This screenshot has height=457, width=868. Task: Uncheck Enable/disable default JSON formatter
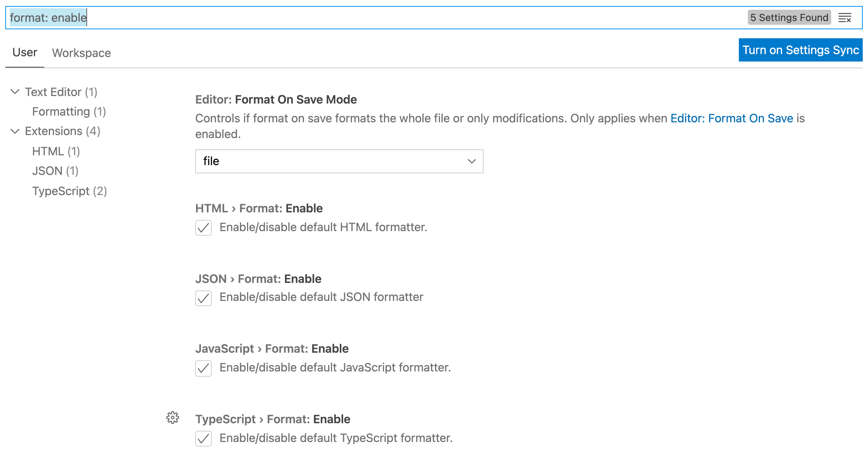point(203,298)
